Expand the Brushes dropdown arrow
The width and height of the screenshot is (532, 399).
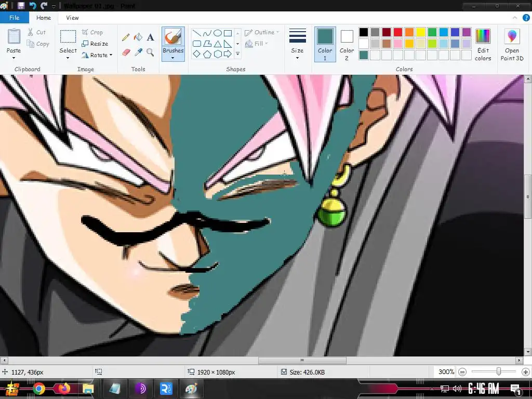pos(173,58)
